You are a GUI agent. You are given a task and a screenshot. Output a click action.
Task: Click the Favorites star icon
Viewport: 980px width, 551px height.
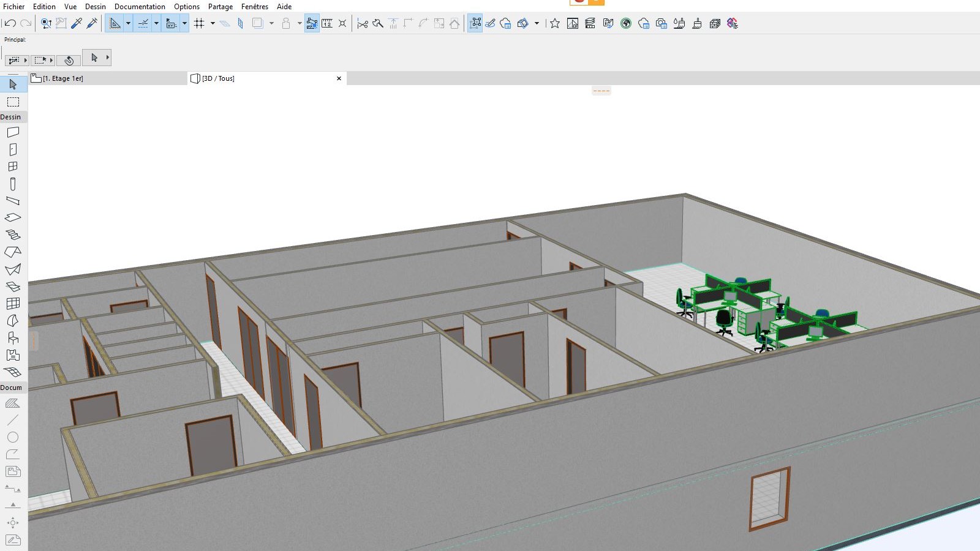point(555,23)
